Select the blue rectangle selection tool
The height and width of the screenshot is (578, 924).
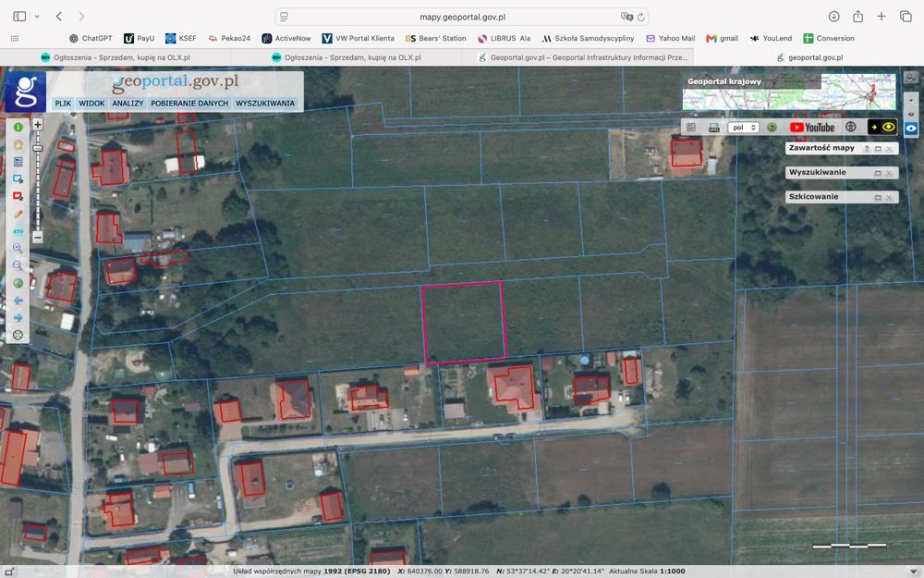click(x=18, y=178)
